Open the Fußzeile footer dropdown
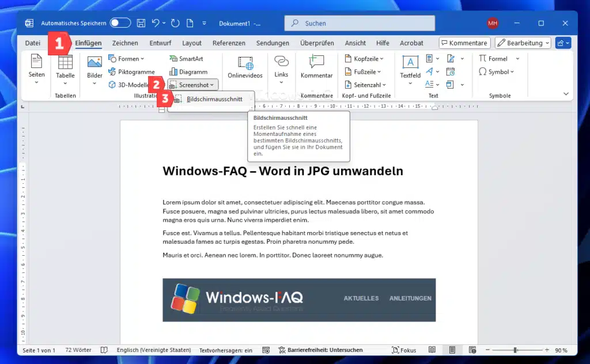Image resolution: width=590 pixels, height=364 pixels. [x=363, y=72]
